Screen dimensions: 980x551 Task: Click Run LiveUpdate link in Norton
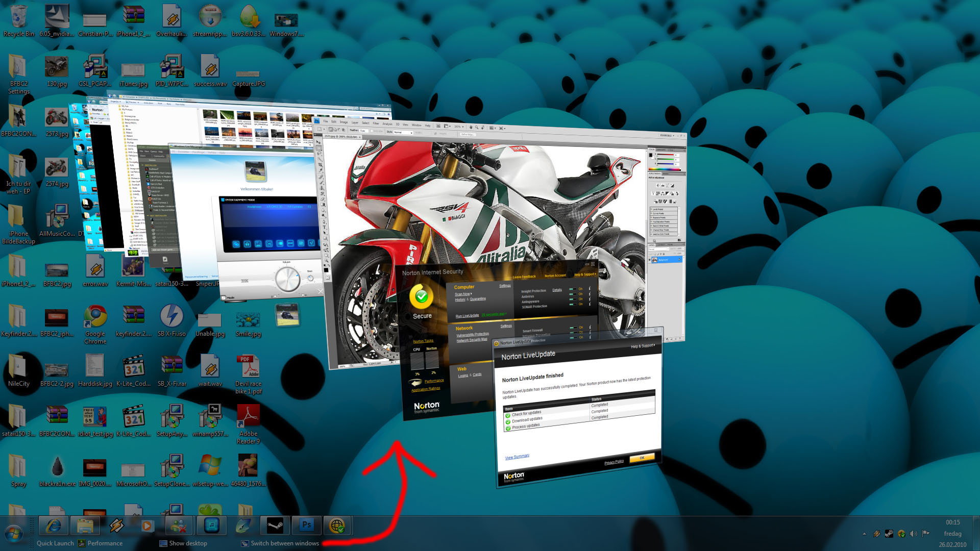[x=467, y=316]
